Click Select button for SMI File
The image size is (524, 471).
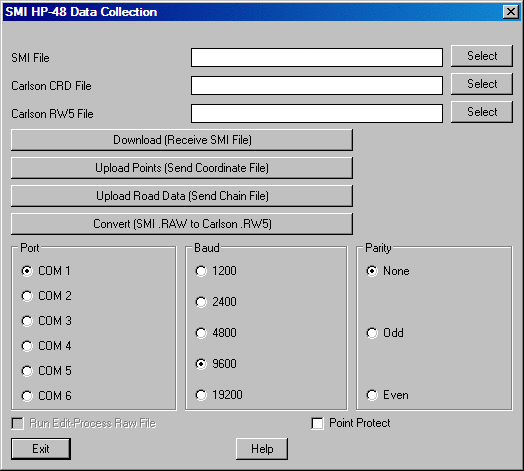(x=482, y=56)
